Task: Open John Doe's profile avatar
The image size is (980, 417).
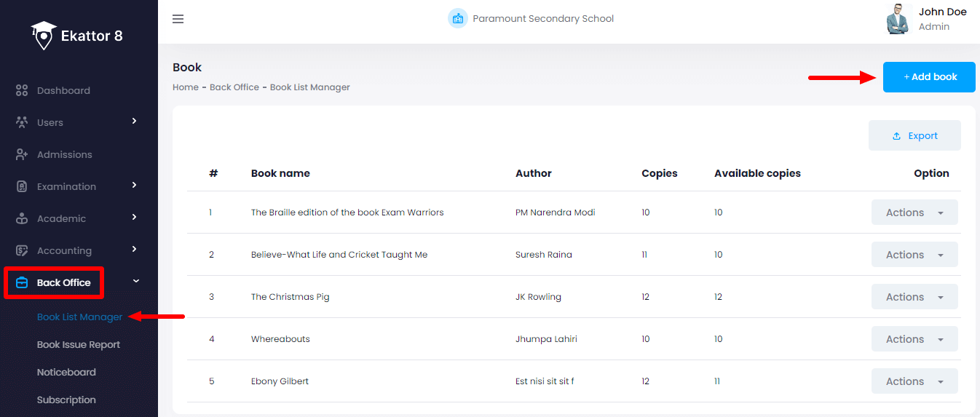Action: 898,19
